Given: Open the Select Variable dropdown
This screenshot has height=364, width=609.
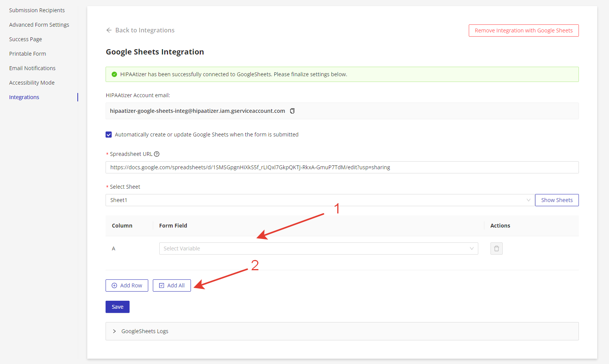Looking at the screenshot, I should coord(318,249).
